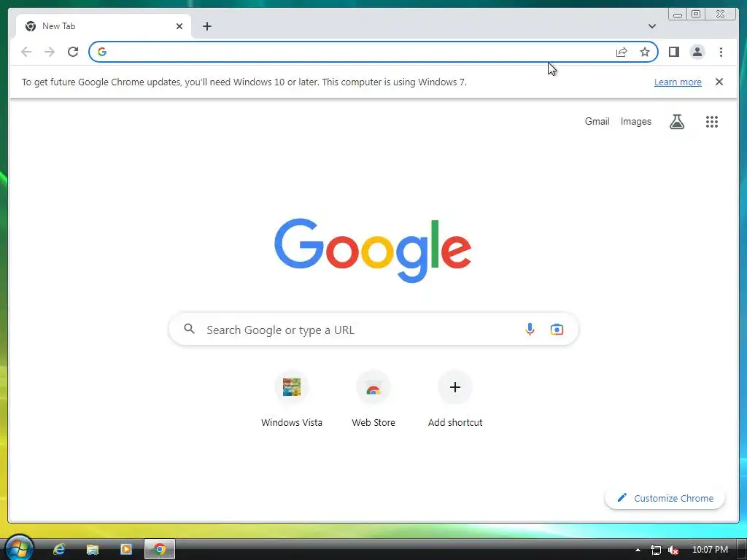747x560 pixels.
Task: Click the magnifier icon in the search box
Action: [190, 329]
